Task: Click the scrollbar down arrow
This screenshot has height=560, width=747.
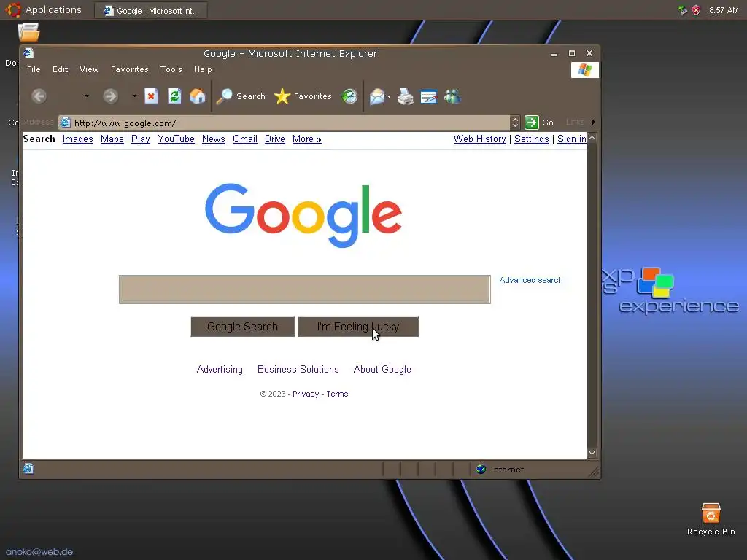Action: coord(592,453)
